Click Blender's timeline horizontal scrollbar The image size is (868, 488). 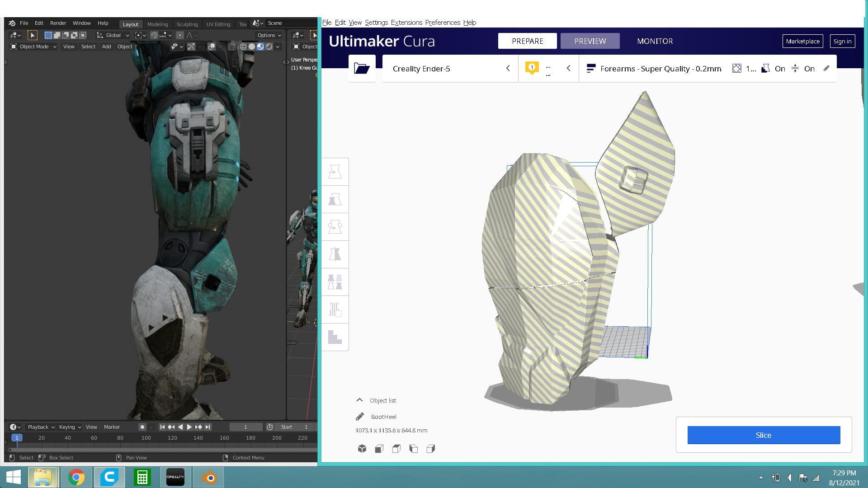163,450
